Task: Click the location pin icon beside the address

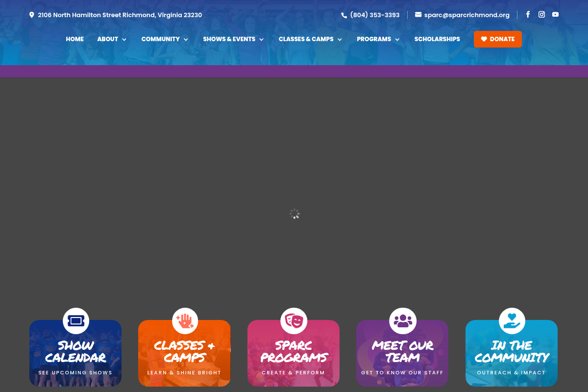Action: pyautogui.click(x=31, y=15)
